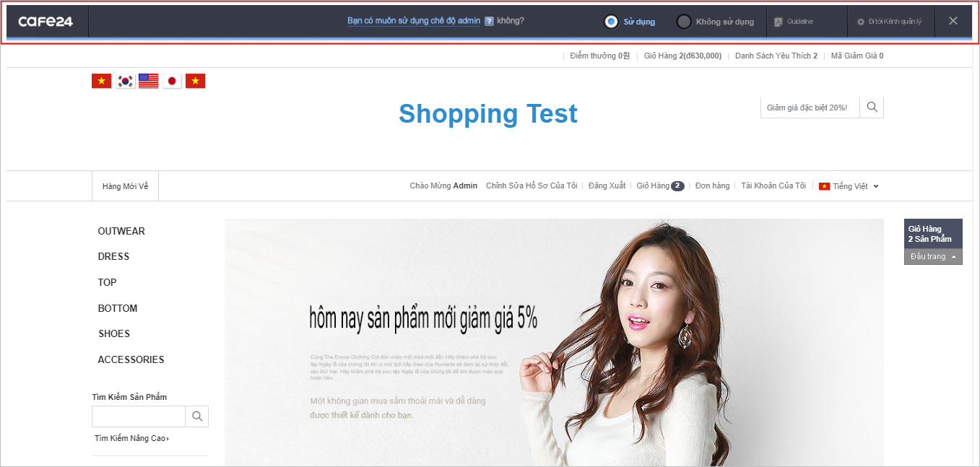Go to the management channel via gear icon

tap(860, 22)
